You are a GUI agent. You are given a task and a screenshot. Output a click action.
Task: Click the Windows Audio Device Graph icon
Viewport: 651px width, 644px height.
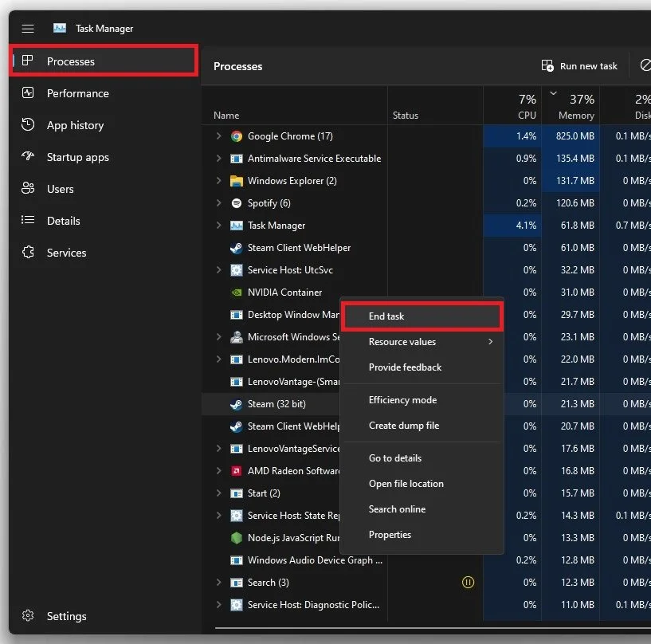[237, 560]
